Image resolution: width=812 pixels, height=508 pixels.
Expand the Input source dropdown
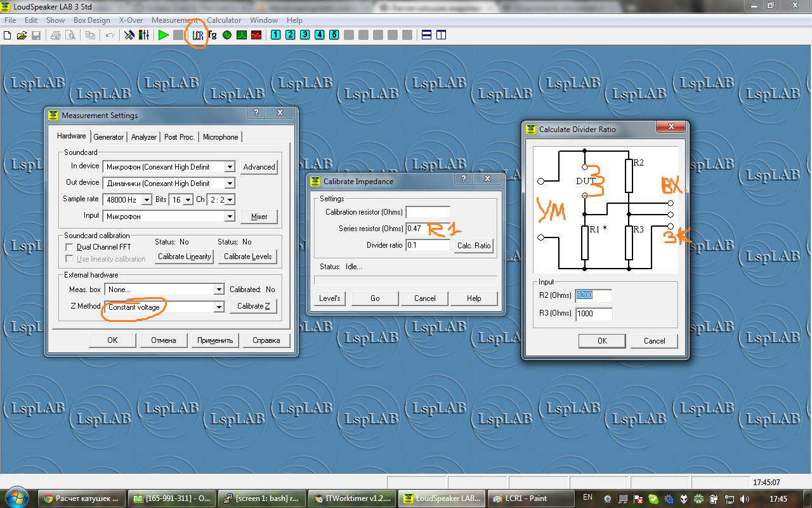(230, 217)
